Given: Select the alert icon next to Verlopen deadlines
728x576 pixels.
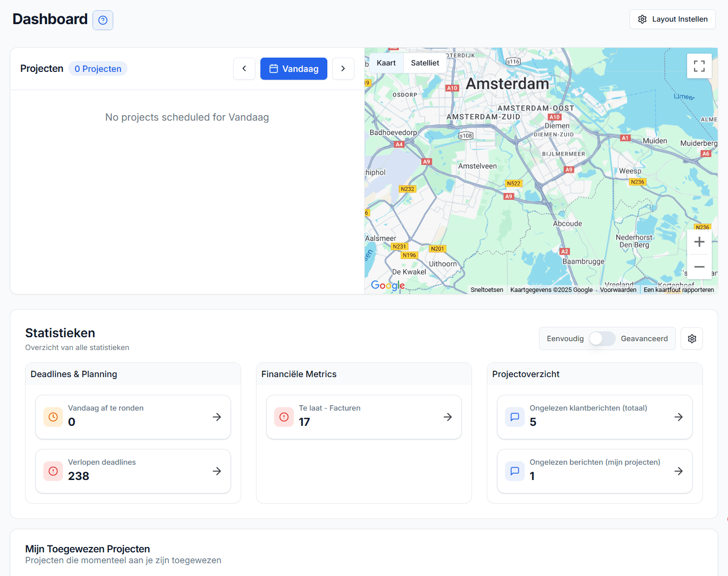Looking at the screenshot, I should point(53,471).
